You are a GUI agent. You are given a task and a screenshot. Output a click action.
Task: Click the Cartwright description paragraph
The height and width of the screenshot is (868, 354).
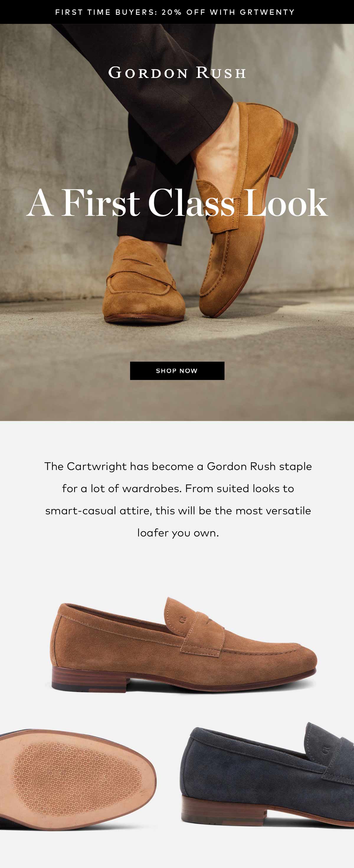click(x=178, y=499)
